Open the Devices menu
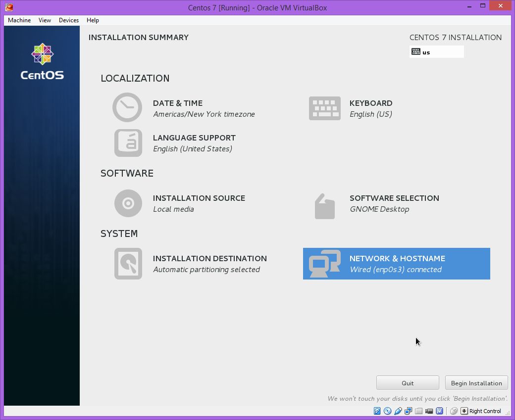 coord(69,20)
